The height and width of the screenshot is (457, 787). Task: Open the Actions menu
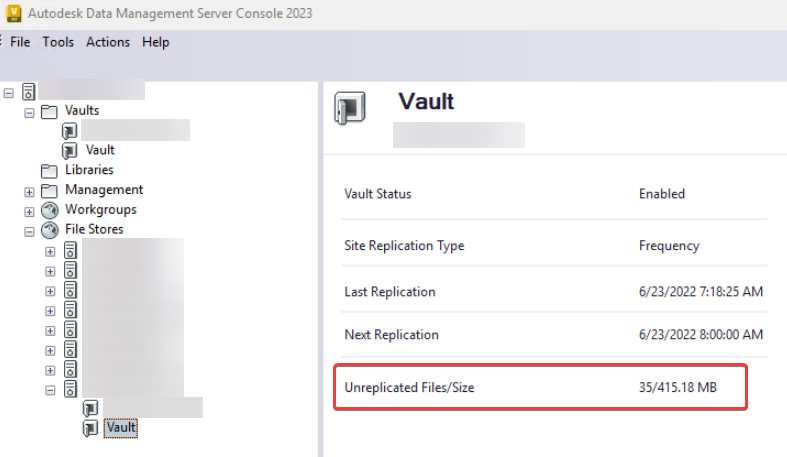(x=108, y=42)
